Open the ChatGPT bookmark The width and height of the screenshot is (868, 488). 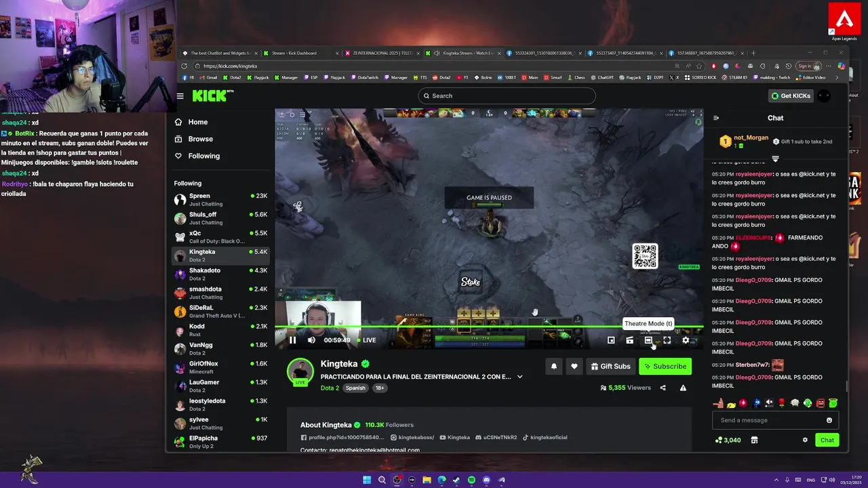point(601,77)
